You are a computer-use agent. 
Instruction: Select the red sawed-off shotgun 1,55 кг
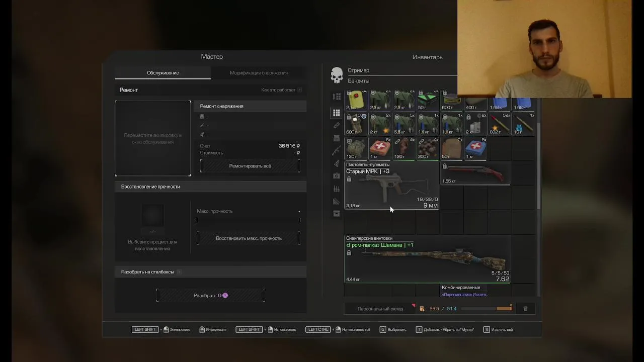tap(475, 173)
